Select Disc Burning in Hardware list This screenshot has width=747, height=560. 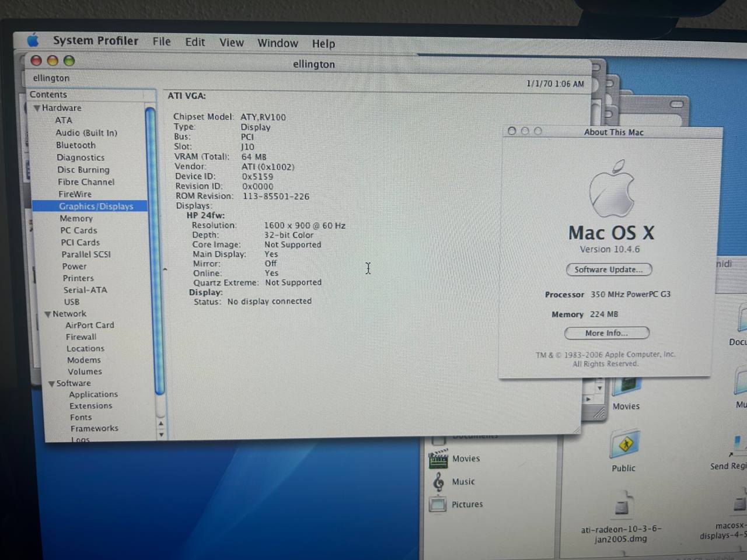(x=83, y=170)
